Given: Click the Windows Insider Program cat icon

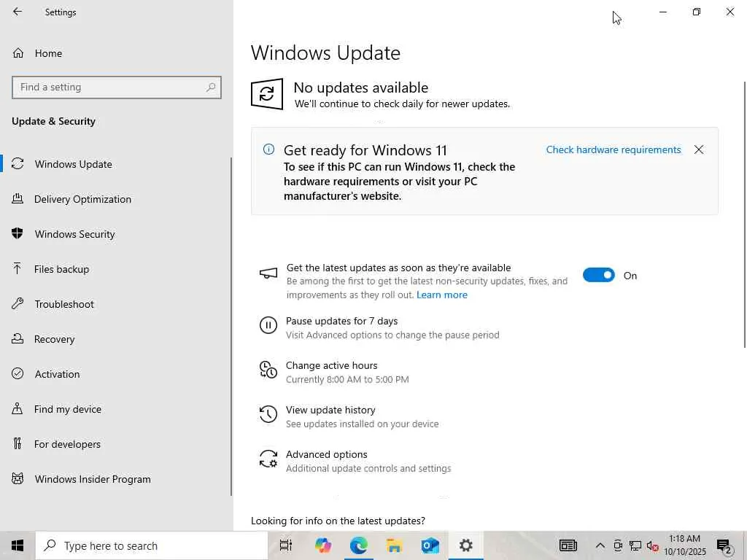Looking at the screenshot, I should click(18, 478).
